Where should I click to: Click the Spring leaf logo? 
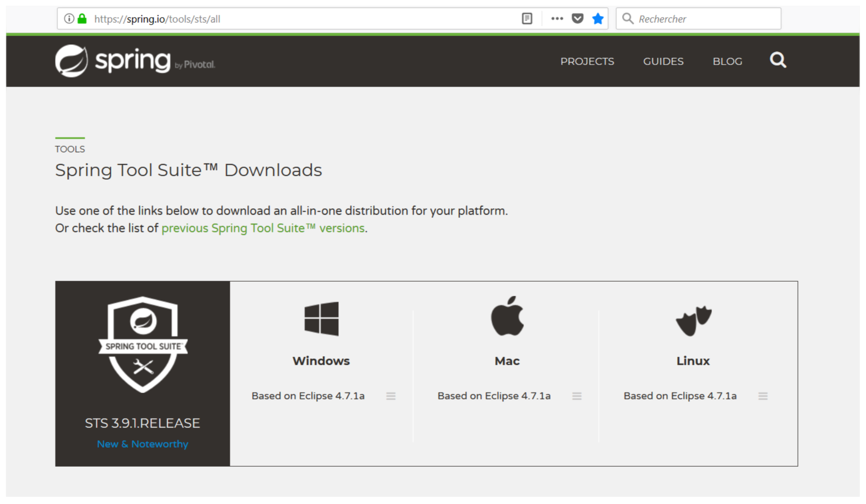pyautogui.click(x=71, y=61)
